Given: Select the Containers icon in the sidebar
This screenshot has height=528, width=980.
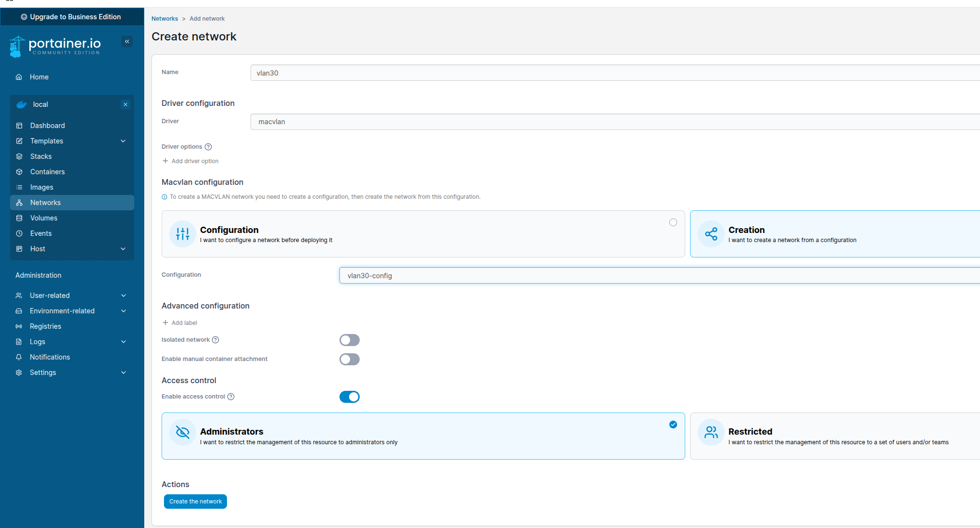Looking at the screenshot, I should pyautogui.click(x=19, y=171).
